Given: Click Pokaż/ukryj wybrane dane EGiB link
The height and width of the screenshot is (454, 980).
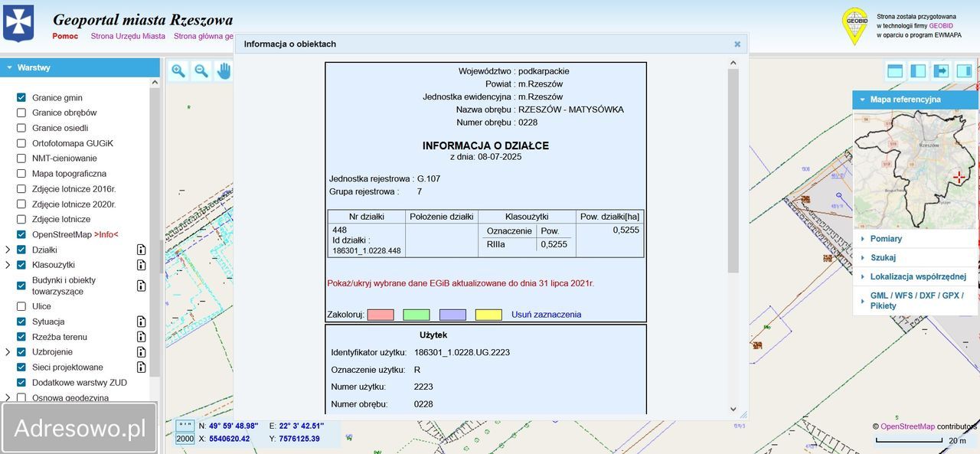Looking at the screenshot, I should 460,283.
